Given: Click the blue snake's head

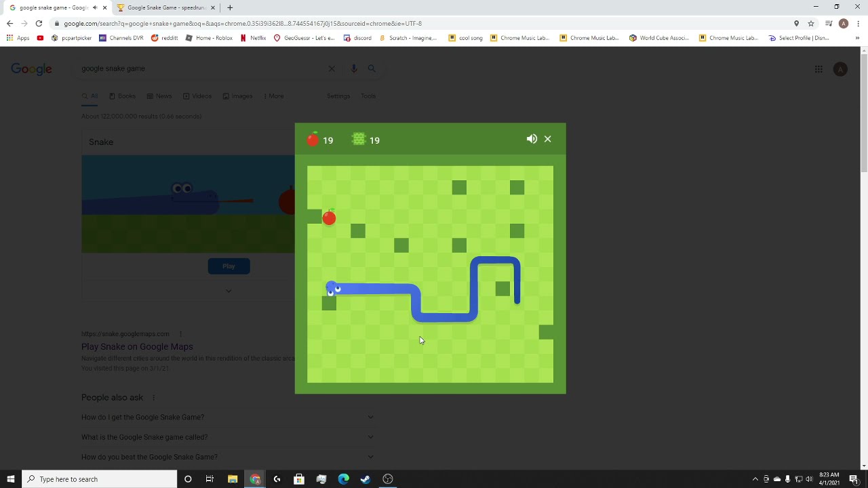Looking at the screenshot, I should click(x=332, y=289).
